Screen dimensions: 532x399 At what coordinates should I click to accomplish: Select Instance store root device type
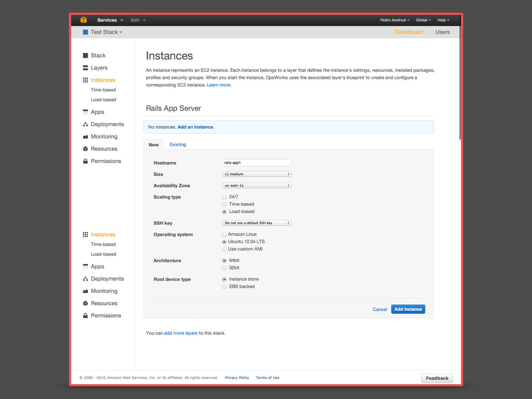224,279
